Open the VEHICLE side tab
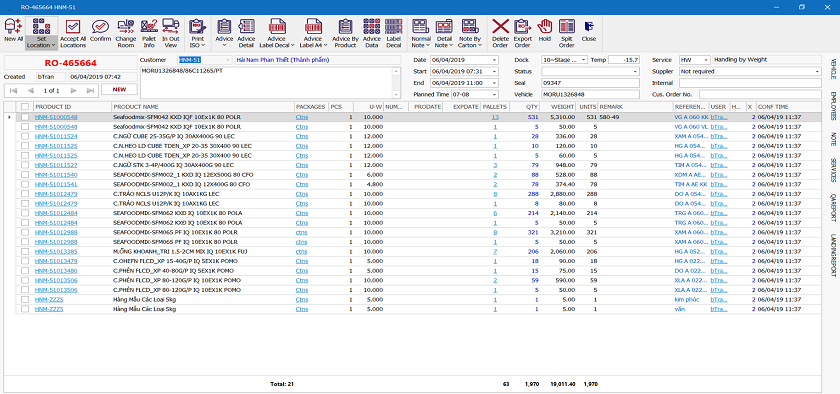 [833, 69]
